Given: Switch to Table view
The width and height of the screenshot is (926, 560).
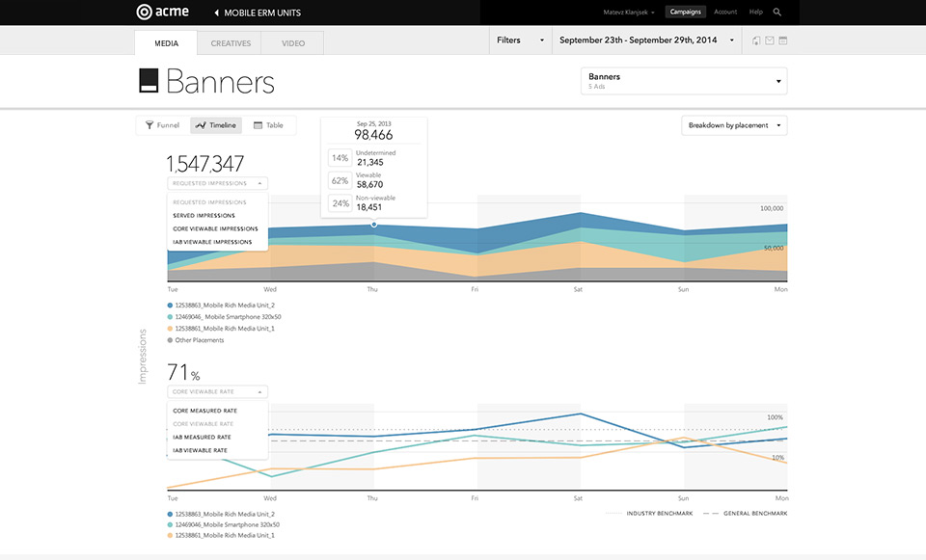Looking at the screenshot, I should tap(269, 125).
